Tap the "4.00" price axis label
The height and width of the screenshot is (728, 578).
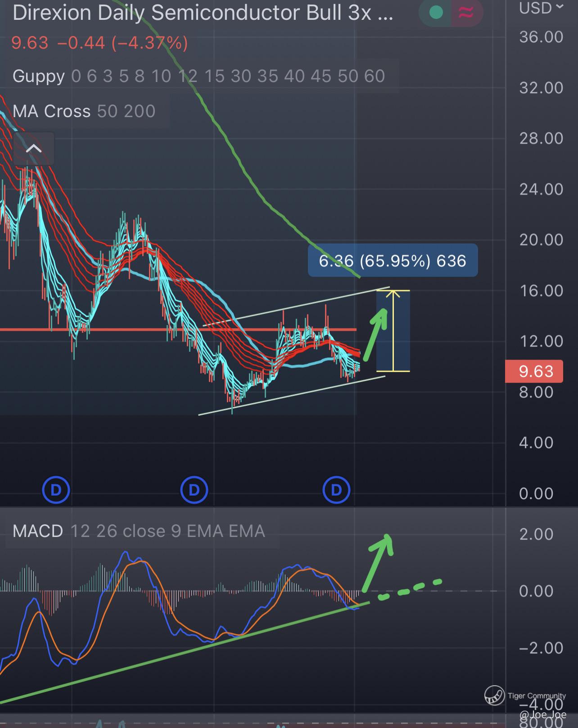[536, 443]
